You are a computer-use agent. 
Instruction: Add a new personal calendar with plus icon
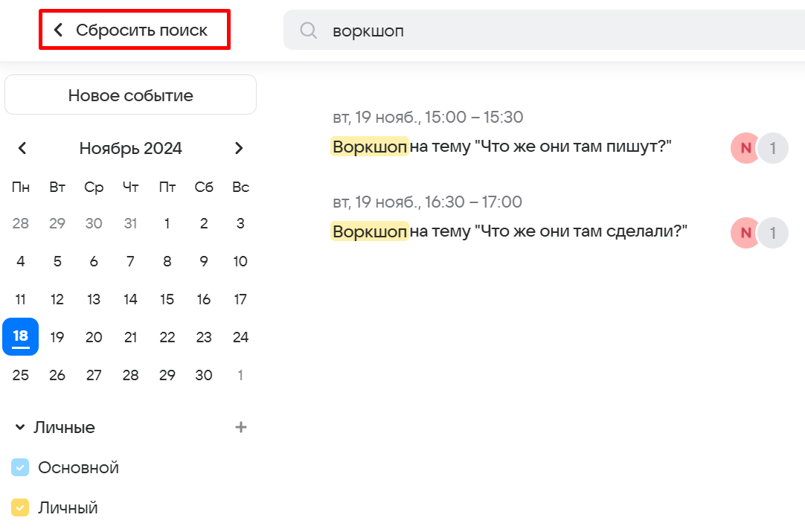(x=241, y=427)
